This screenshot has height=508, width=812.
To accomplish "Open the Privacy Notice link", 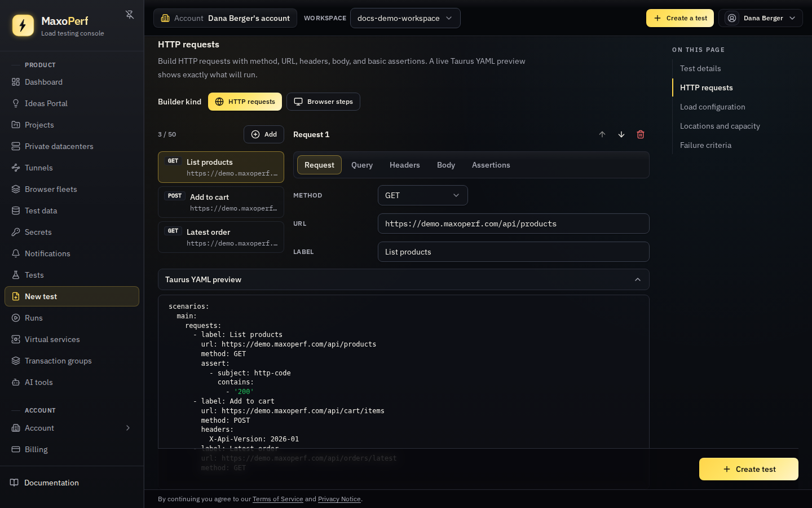I will (339, 499).
